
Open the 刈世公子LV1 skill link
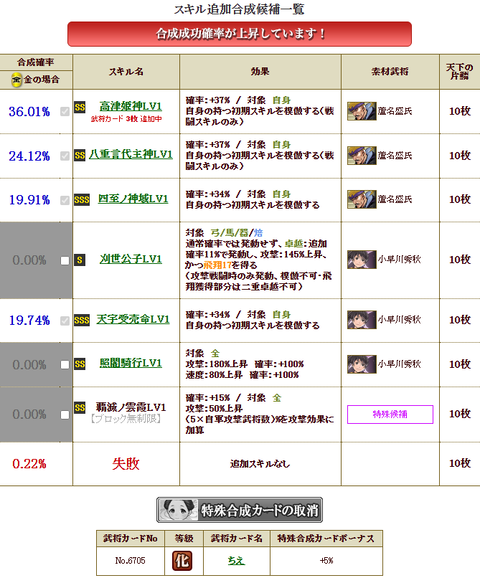131,259
